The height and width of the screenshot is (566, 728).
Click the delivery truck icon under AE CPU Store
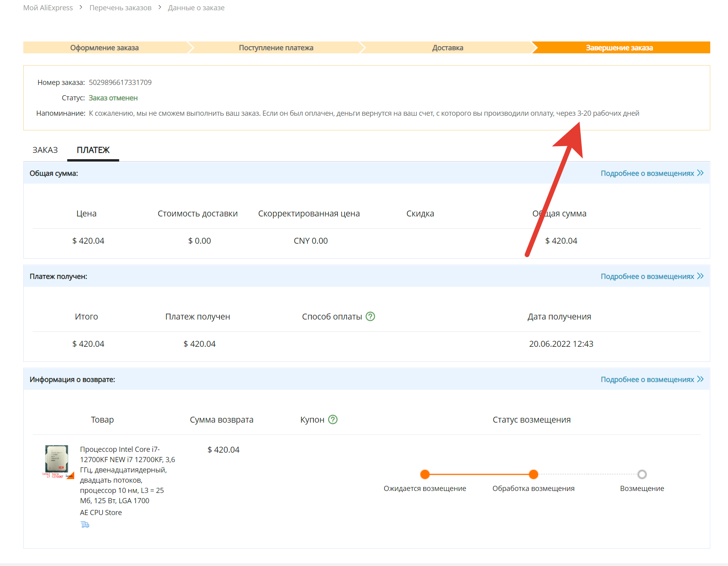click(85, 525)
